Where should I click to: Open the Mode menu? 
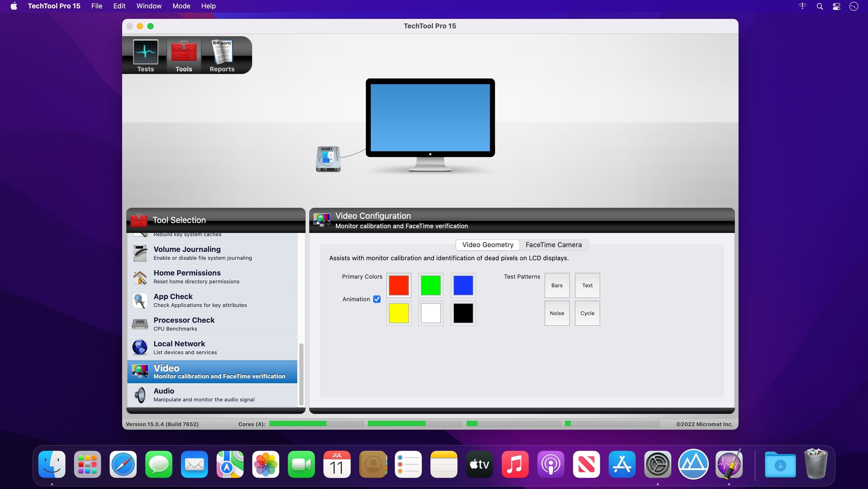pos(181,6)
